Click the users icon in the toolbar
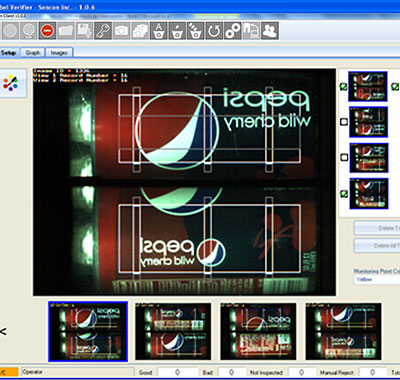The width and height of the screenshot is (400, 380). coord(269,31)
